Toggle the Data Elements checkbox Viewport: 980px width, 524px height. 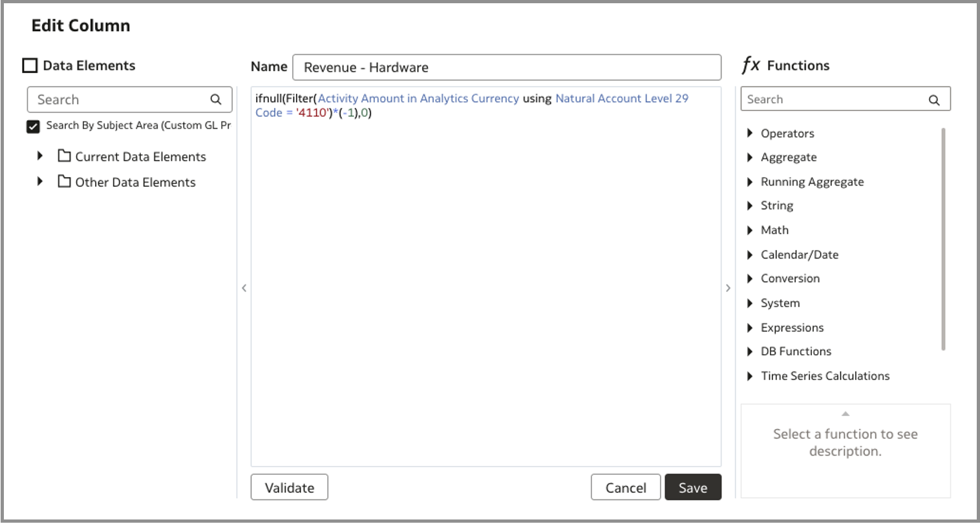tap(30, 65)
